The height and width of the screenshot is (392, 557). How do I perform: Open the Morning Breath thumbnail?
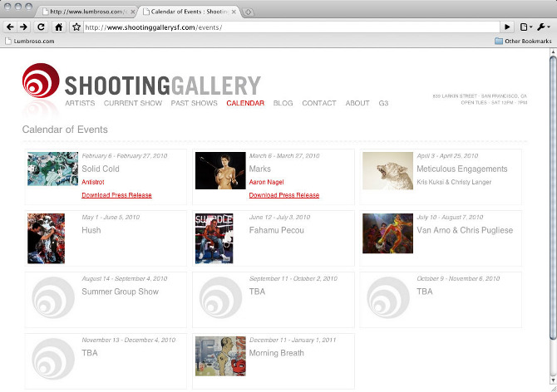coord(220,356)
